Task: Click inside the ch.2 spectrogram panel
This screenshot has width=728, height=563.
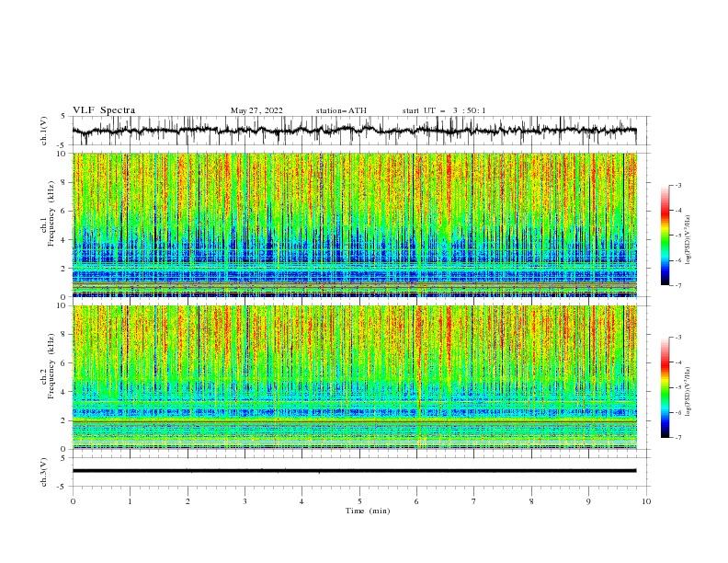Action: coord(354,377)
